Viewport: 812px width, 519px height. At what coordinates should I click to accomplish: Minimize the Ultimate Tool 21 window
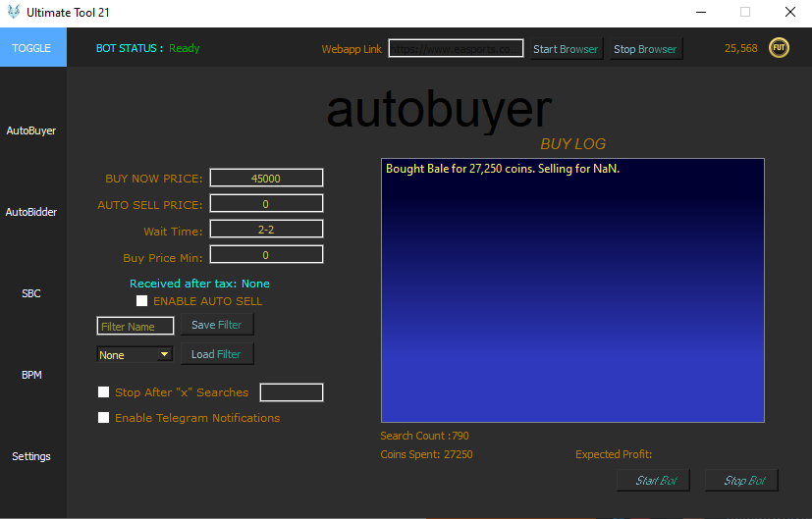coord(701,12)
